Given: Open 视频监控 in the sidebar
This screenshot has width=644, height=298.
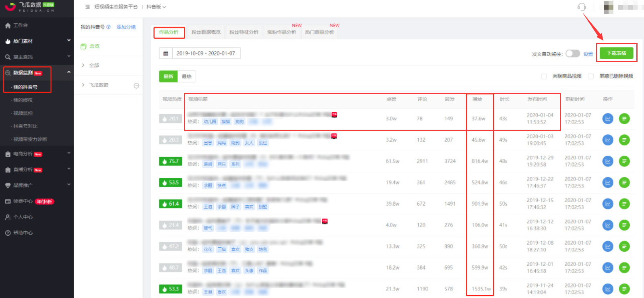Looking at the screenshot, I should click(x=23, y=113).
